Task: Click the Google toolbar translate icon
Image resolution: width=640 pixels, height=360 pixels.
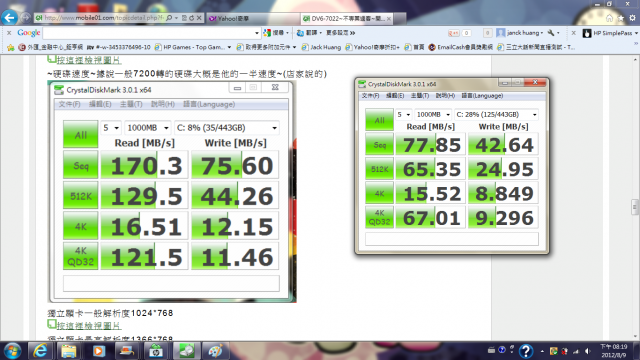Action: point(300,33)
